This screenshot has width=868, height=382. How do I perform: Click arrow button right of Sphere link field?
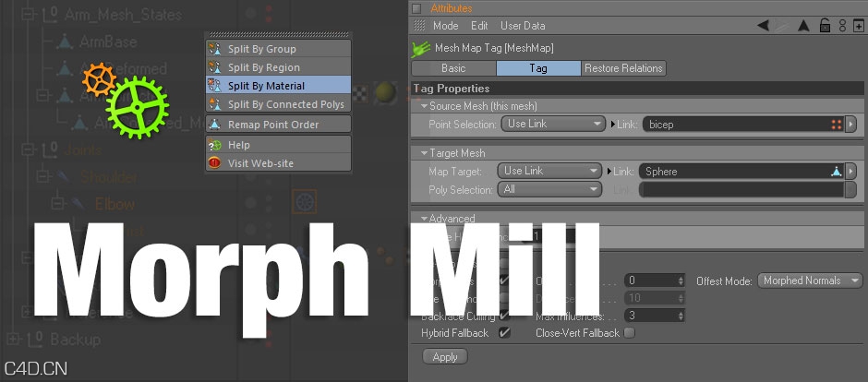850,172
